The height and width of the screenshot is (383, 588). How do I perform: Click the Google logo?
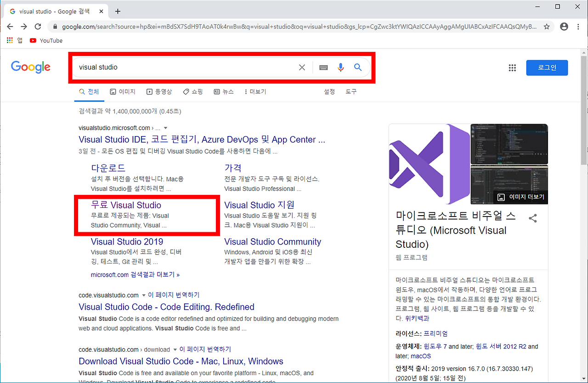(31, 67)
